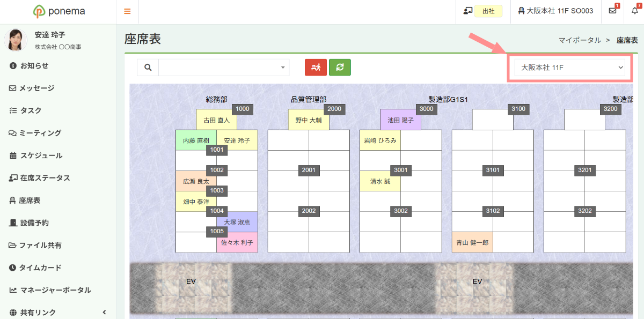Click seat group label 2000

point(334,109)
